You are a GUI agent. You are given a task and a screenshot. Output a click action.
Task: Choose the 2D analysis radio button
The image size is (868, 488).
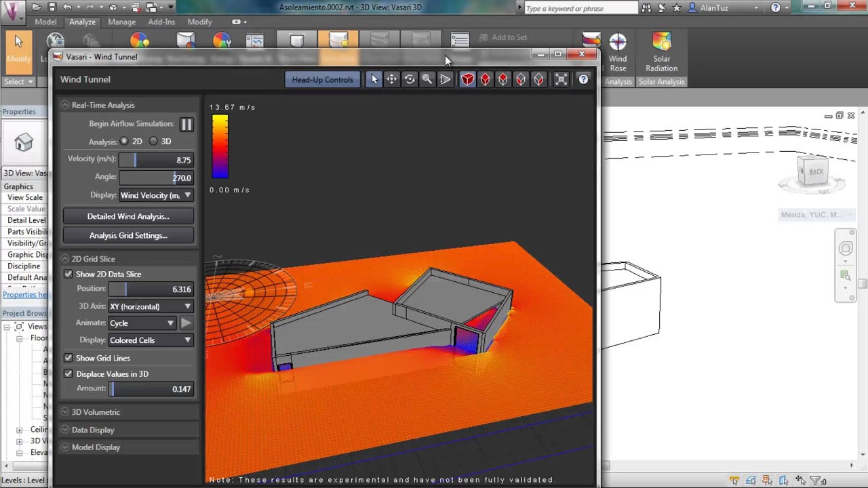124,141
